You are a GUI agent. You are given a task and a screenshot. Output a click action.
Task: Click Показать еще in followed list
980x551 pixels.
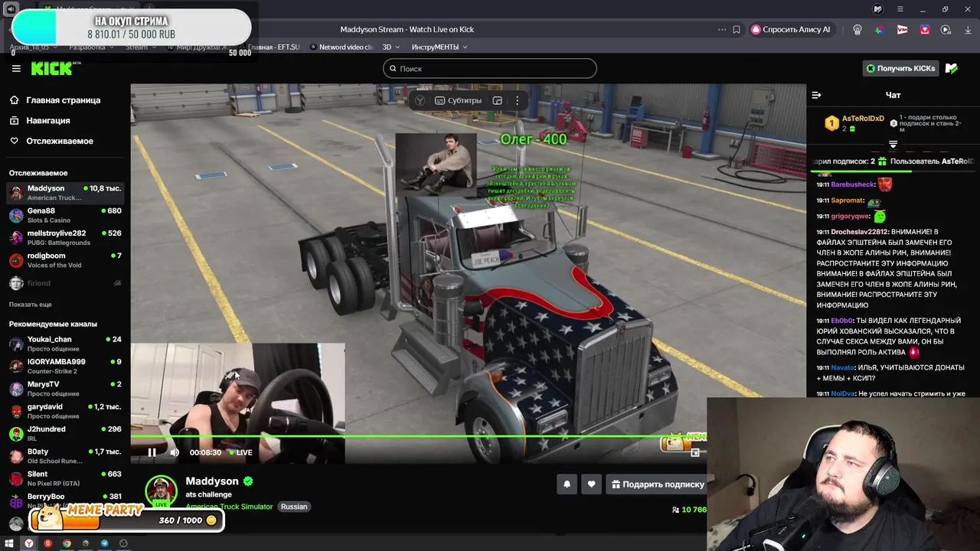coord(31,305)
